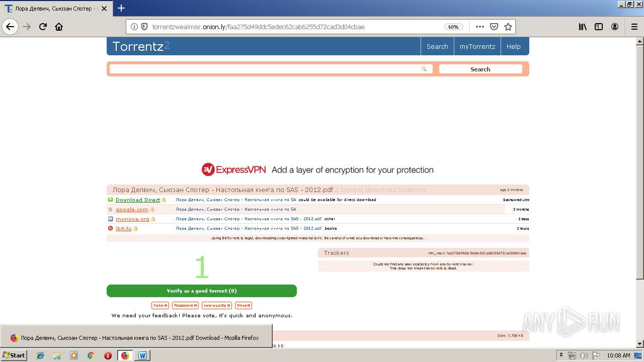The image size is (644, 362).
Task: Vote torrent as Low quality
Action: coord(217,305)
